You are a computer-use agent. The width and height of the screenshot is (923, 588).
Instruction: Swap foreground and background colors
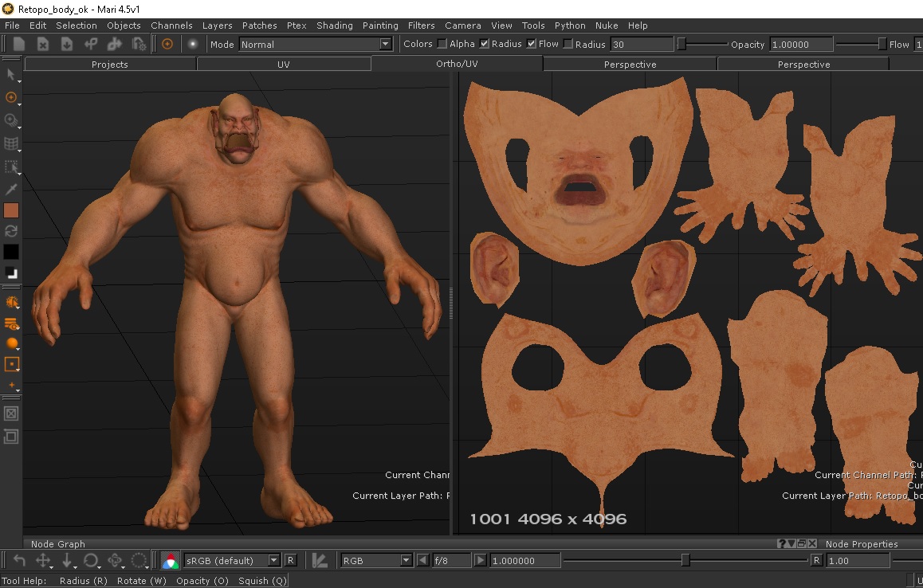pos(10,231)
